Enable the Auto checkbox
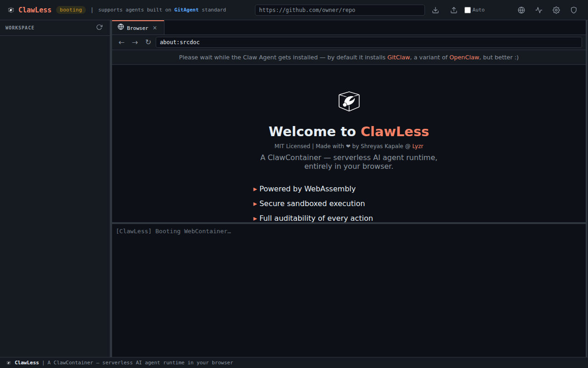The image size is (588, 368). coord(468,10)
